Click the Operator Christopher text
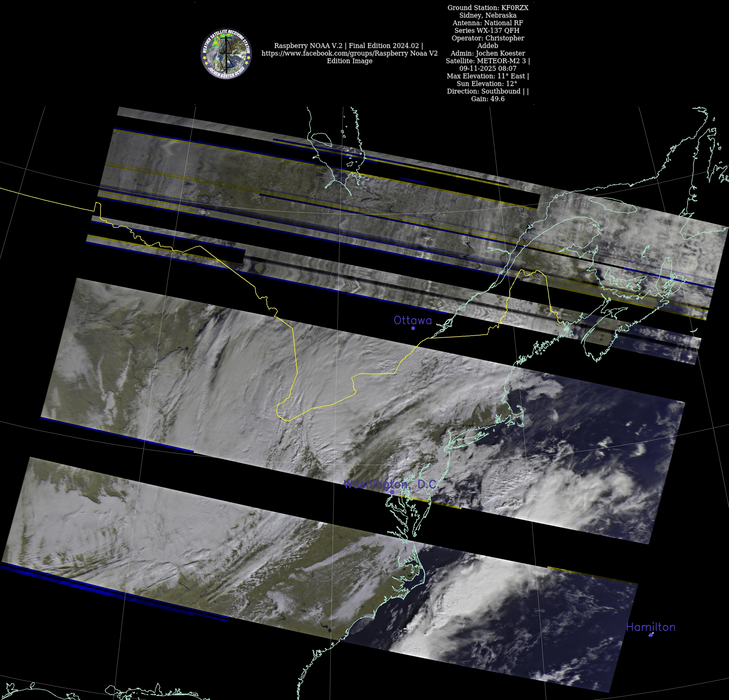The height and width of the screenshot is (700, 729). (x=488, y=38)
